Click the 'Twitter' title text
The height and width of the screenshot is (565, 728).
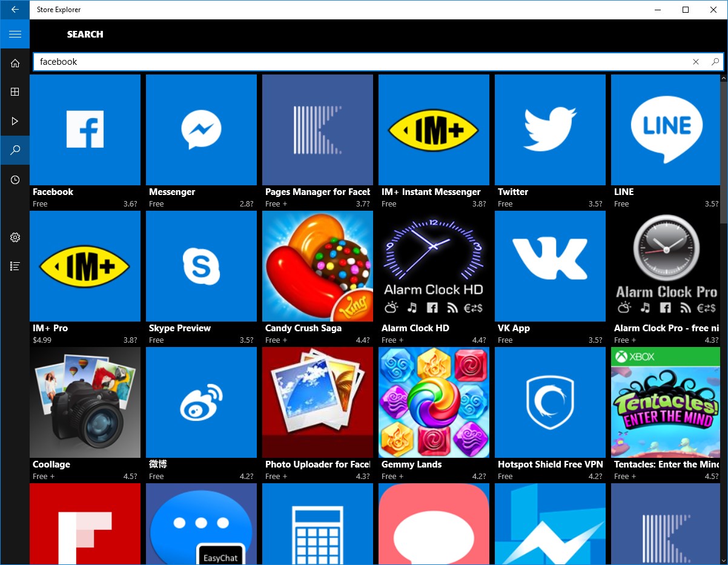click(x=513, y=192)
